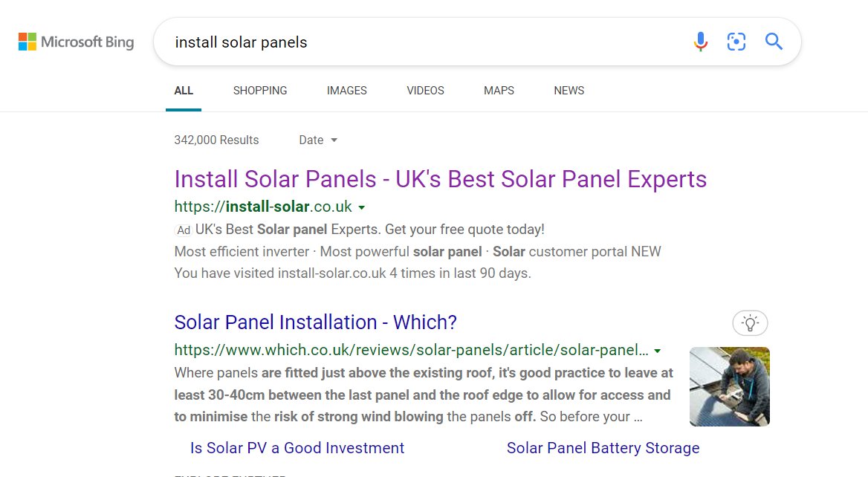Click 'You have visited install-solar.co.uk 4 times' text
Screen dimensions: 868x477
[352, 273]
